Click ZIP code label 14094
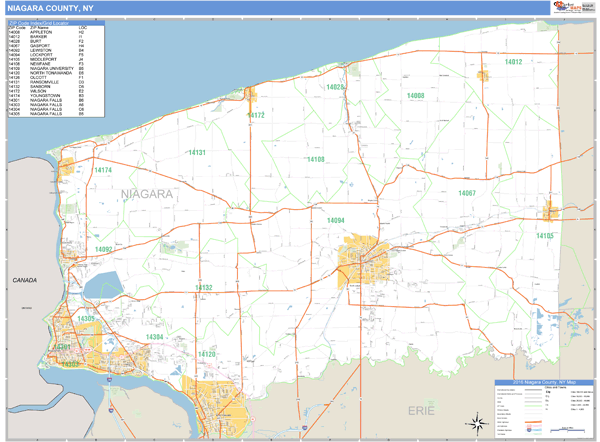This screenshot has width=600, height=442. click(335, 220)
